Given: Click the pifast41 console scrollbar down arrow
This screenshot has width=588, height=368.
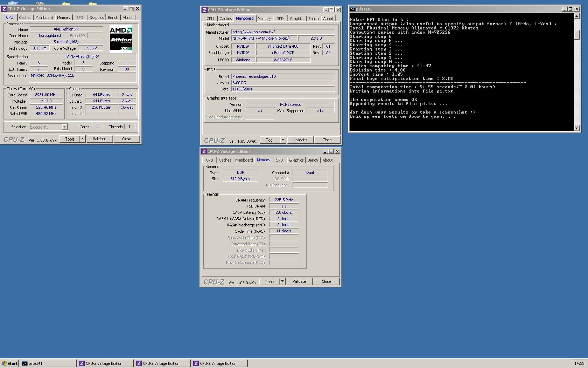Looking at the screenshot, I should pos(577,128).
